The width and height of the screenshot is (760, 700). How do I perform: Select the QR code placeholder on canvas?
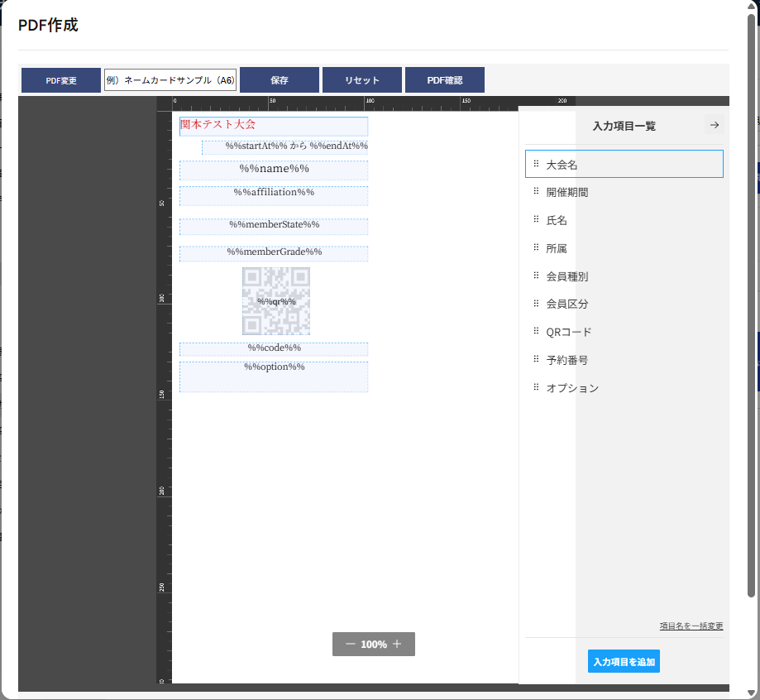(x=275, y=301)
